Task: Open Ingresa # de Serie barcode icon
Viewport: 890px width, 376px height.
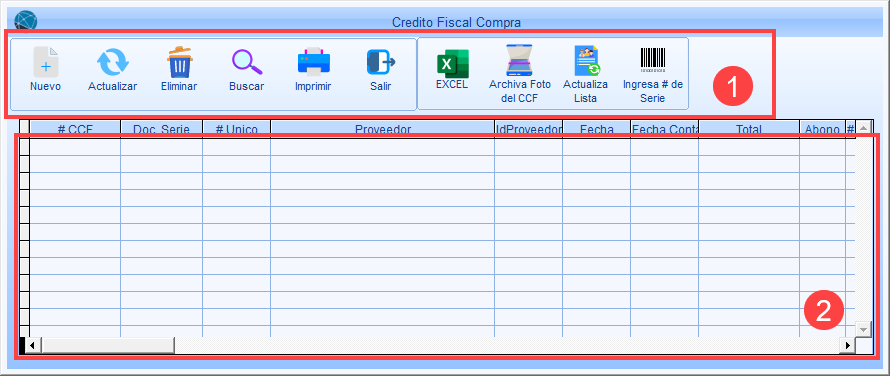Action: [x=653, y=60]
